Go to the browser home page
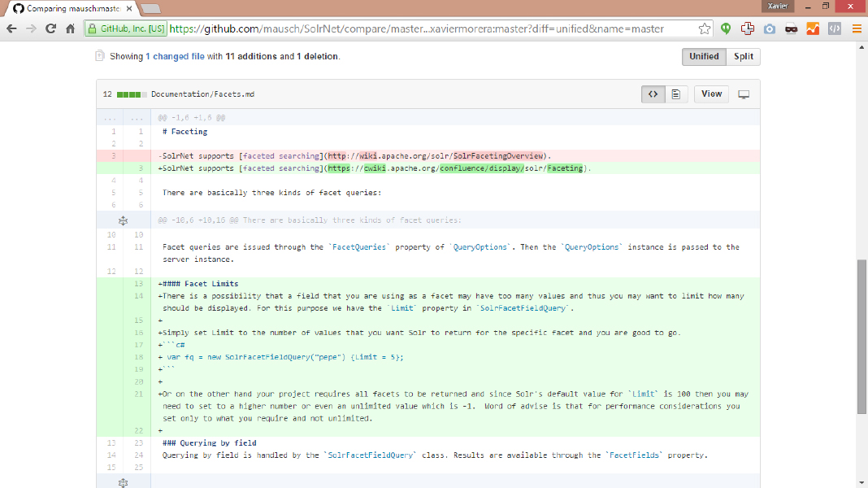 pos(71,28)
